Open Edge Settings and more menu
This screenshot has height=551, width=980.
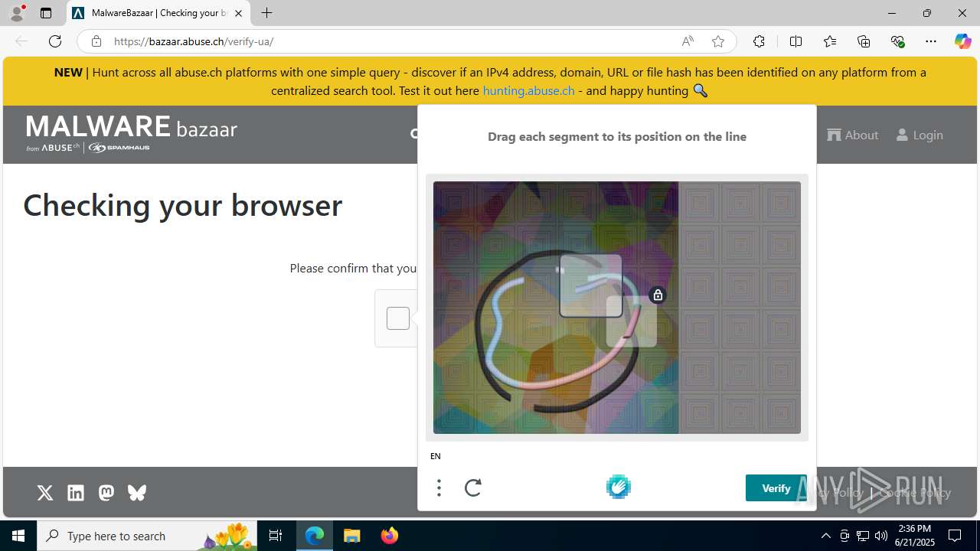click(x=931, y=41)
